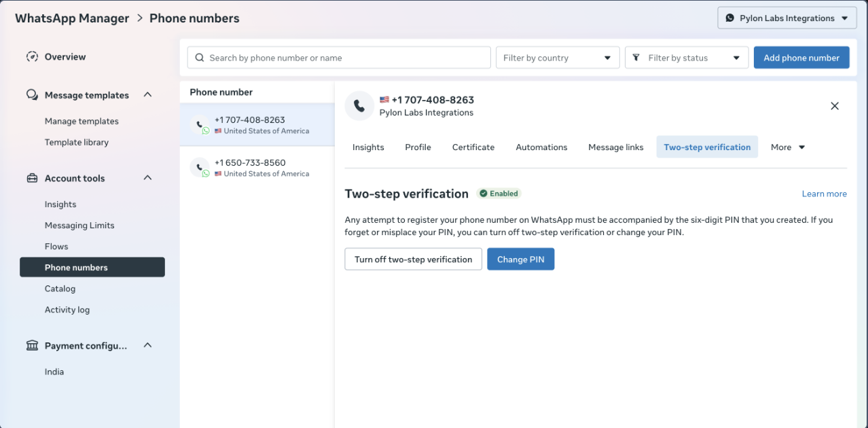The height and width of the screenshot is (428, 868).
Task: Click phone icon for +1 650-733-8560
Action: click(200, 167)
